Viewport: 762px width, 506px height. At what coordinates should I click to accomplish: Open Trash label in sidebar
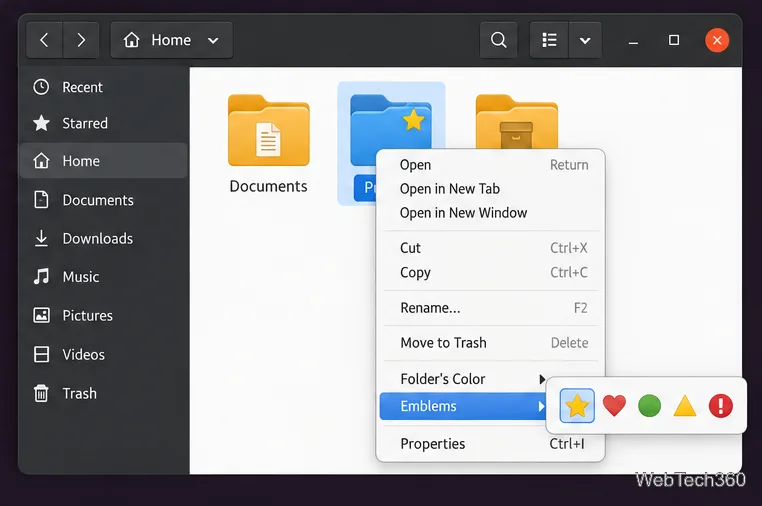[79, 393]
